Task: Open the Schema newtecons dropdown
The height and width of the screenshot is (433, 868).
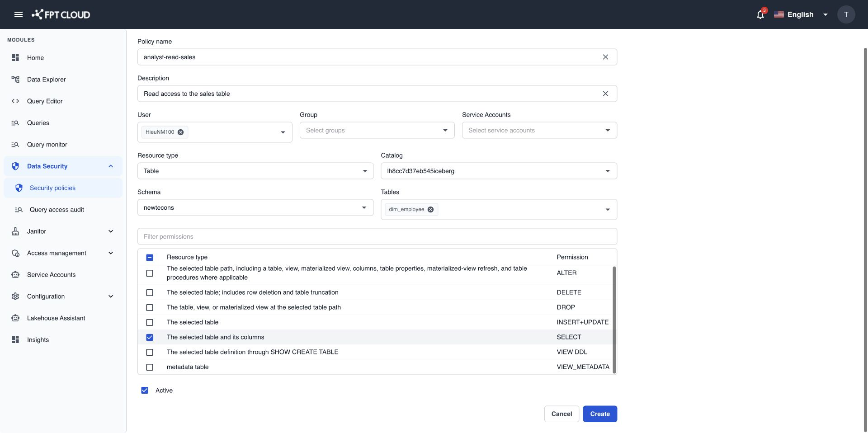Action: click(x=255, y=207)
